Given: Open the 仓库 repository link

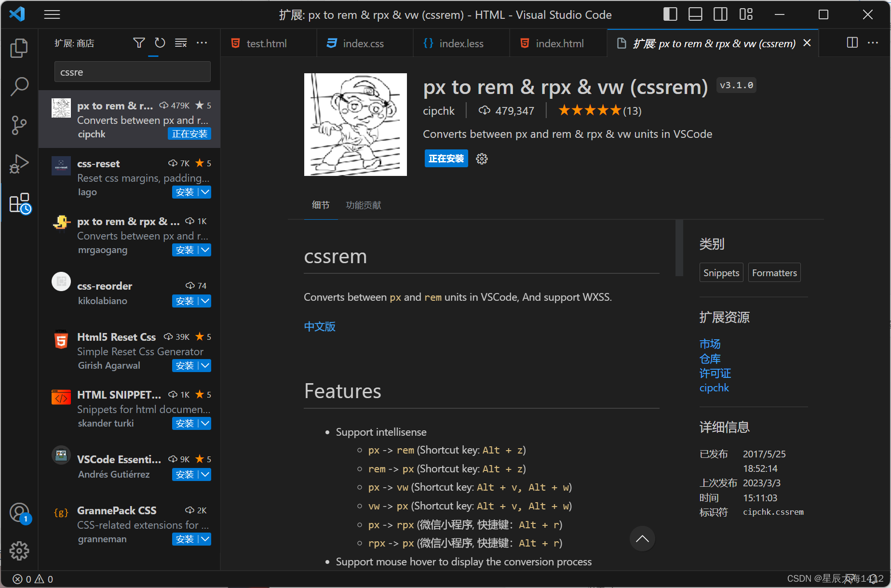Looking at the screenshot, I should [x=710, y=359].
